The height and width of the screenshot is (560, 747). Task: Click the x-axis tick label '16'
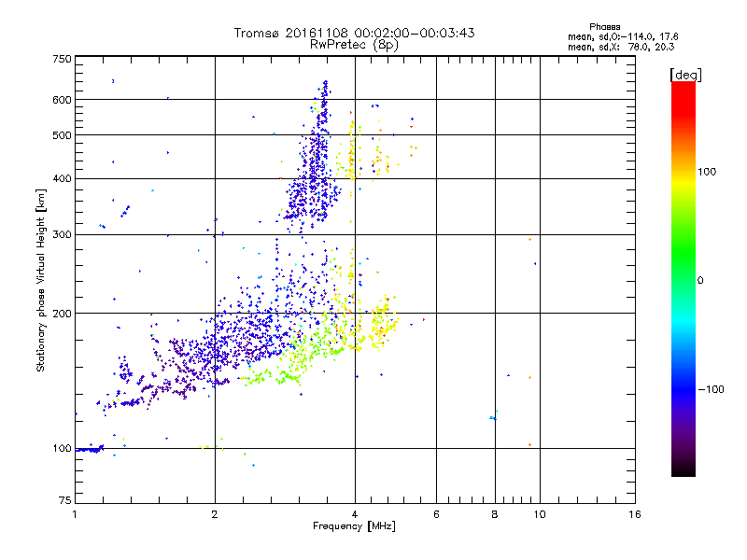635,514
